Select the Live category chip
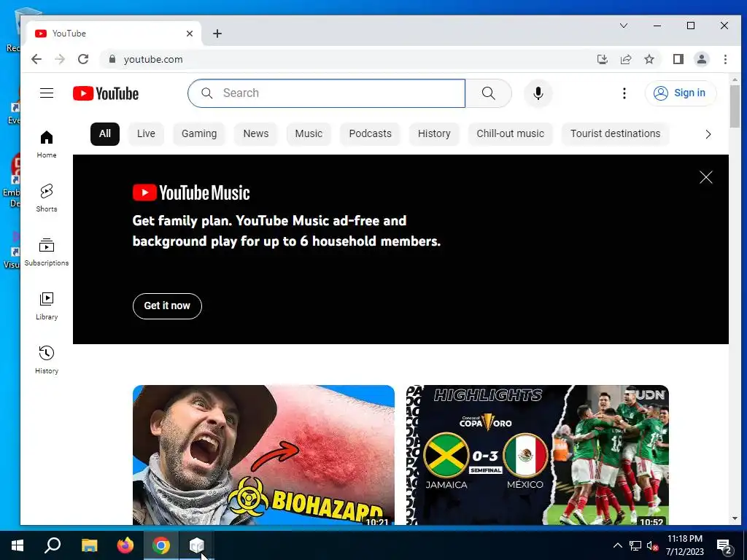This screenshot has height=560, width=747. point(146,134)
